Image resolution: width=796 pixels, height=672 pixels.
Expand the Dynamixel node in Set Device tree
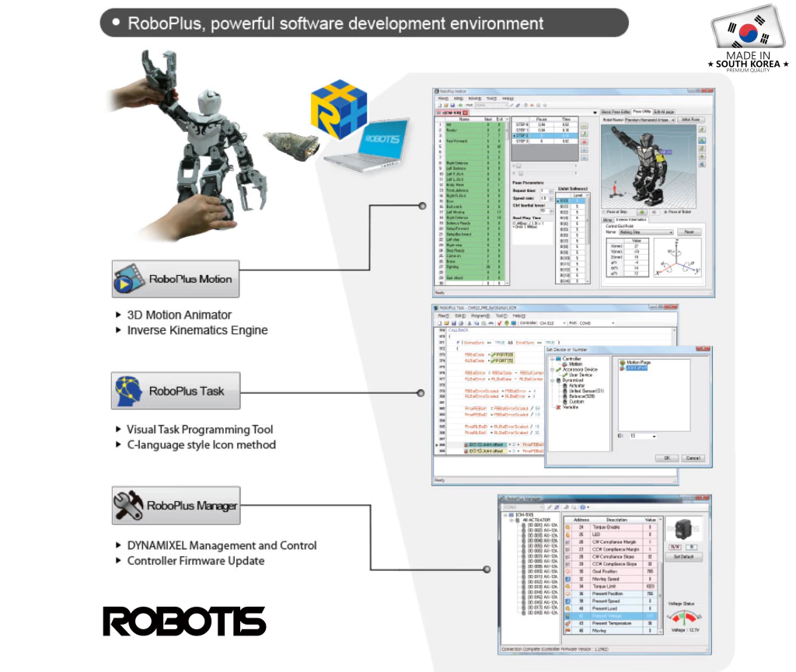pos(552,380)
